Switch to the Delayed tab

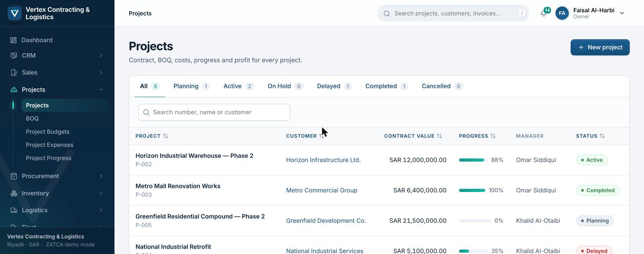(334, 86)
